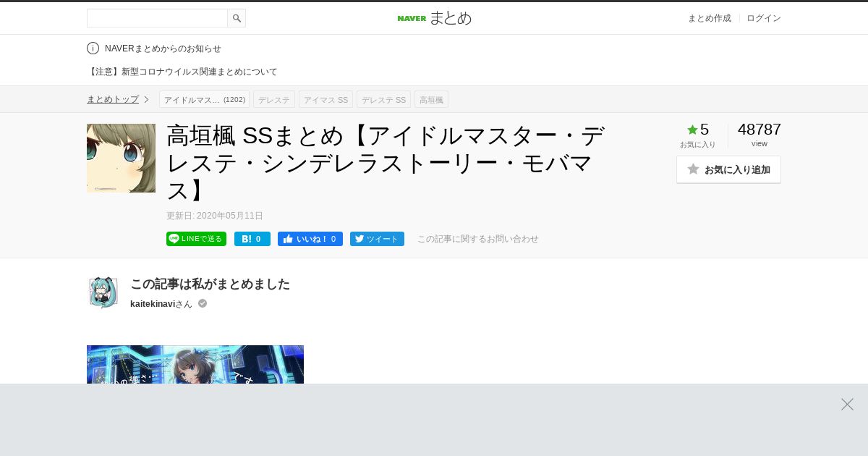Click Facebook いいね! button
The width and height of the screenshot is (868, 456).
coord(310,239)
